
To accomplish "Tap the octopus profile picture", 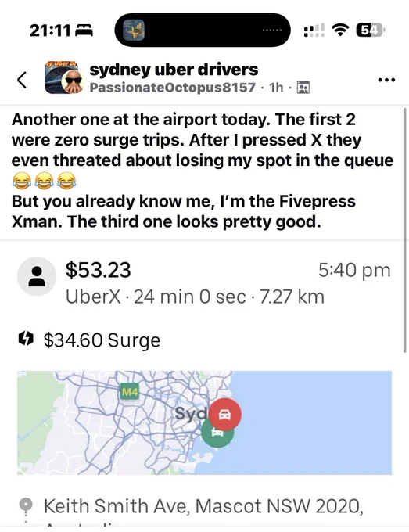I will coord(73,82).
